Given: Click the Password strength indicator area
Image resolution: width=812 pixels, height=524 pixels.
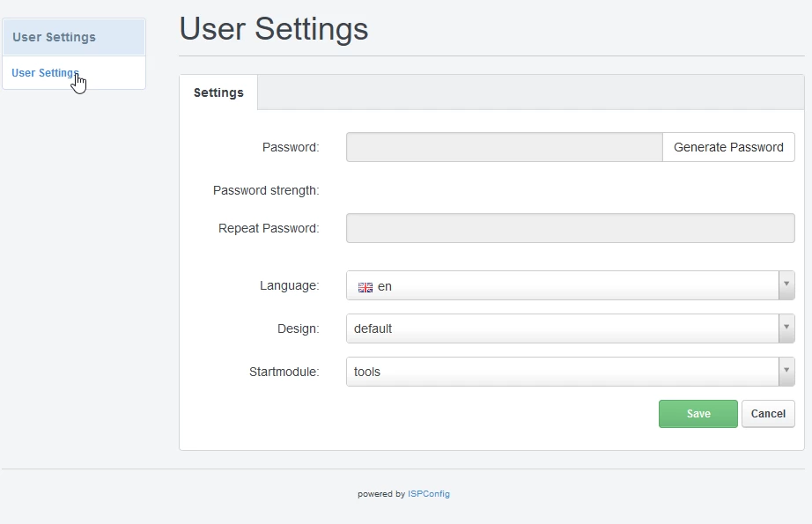Looking at the screenshot, I should coord(396,189).
